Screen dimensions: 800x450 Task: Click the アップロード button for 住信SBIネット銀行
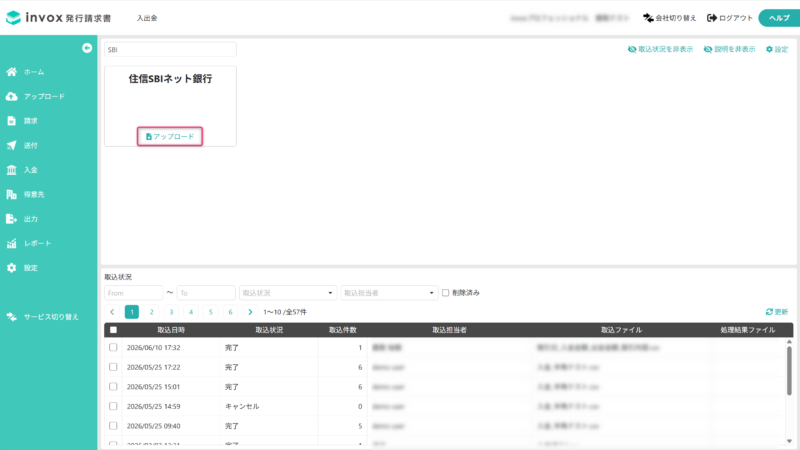pyautogui.click(x=170, y=136)
